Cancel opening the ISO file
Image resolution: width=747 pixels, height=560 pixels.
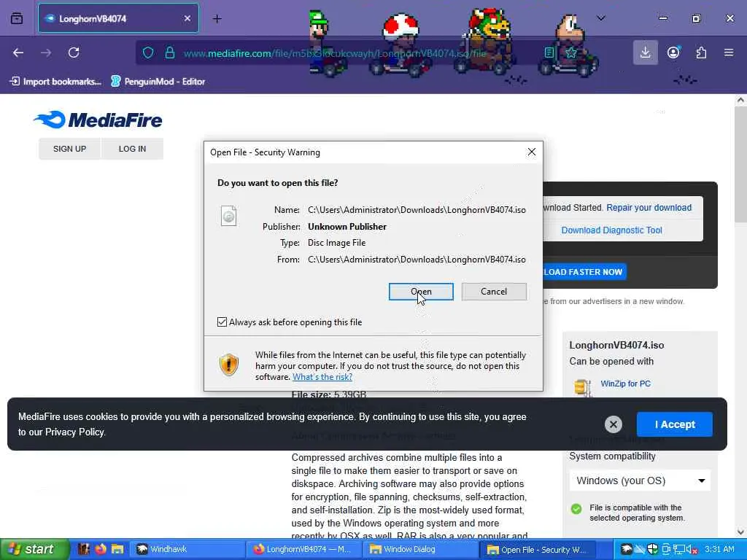(x=494, y=292)
